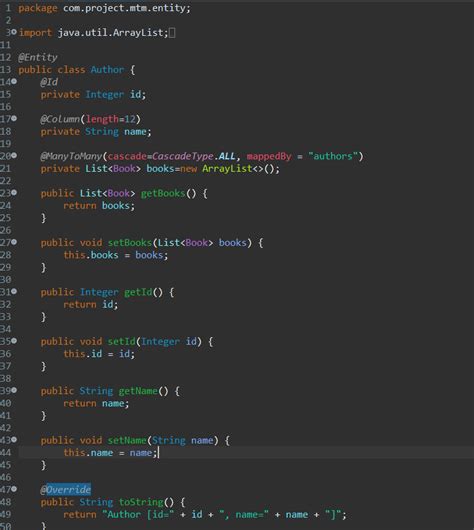The width and height of the screenshot is (474, 530).
Task: Collapse the @Column fold marker at line 17
Action: click(x=14, y=118)
